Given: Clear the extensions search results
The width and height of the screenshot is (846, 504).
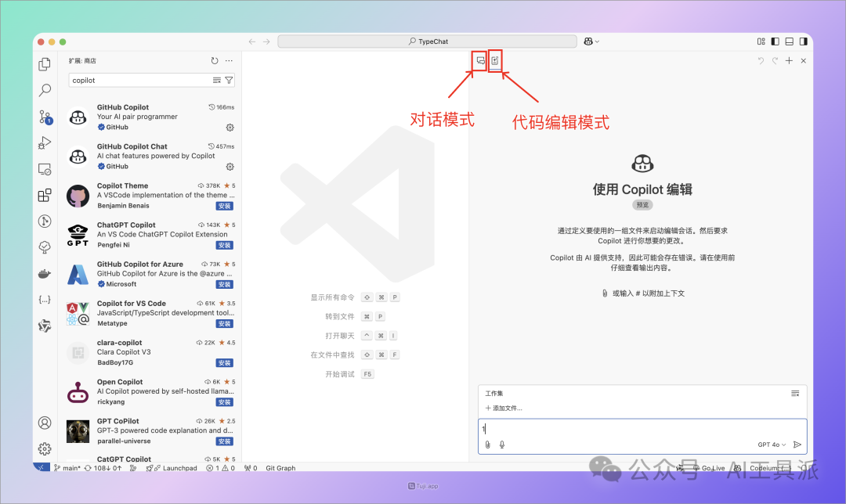Looking at the screenshot, I should pos(216,81).
